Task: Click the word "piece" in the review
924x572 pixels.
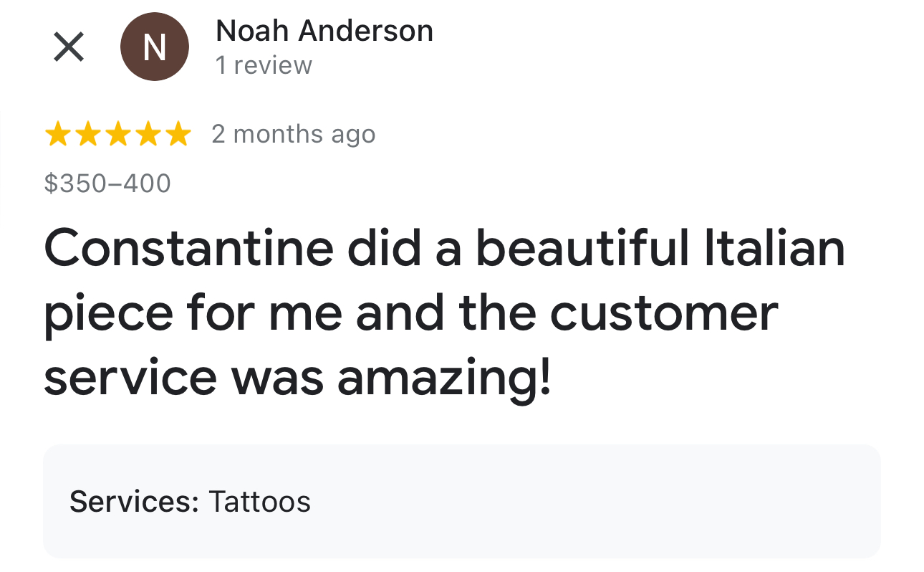Action: 108,313
